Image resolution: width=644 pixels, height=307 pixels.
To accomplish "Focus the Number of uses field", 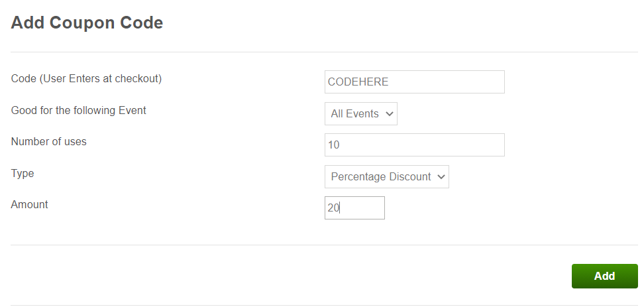I will (414, 145).
